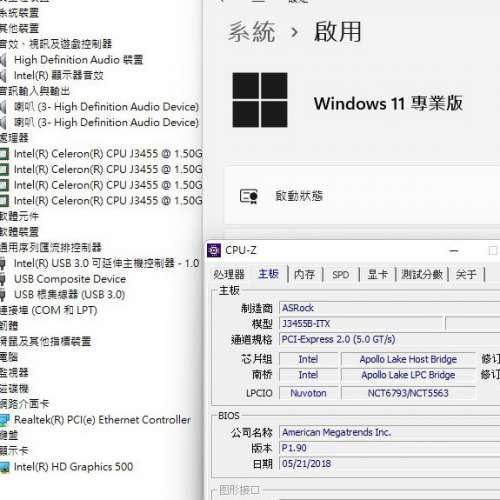Collapse the 通用序列匯流排控制器 category

point(51,247)
